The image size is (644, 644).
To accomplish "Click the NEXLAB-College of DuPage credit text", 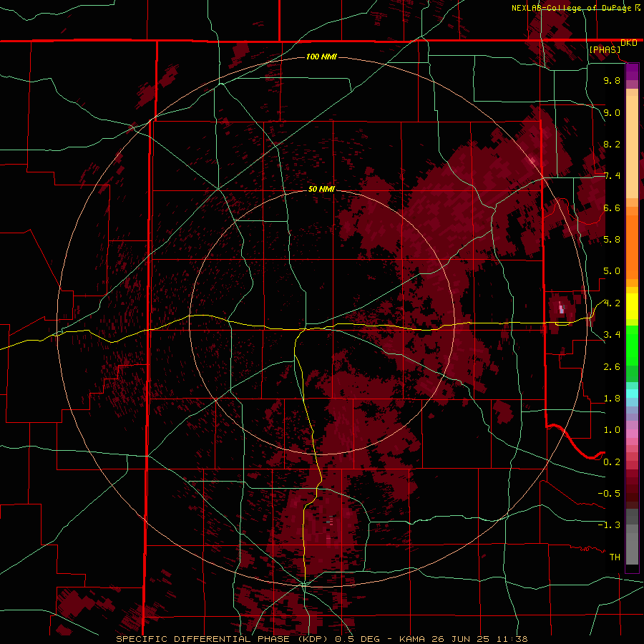I will pyautogui.click(x=572, y=8).
